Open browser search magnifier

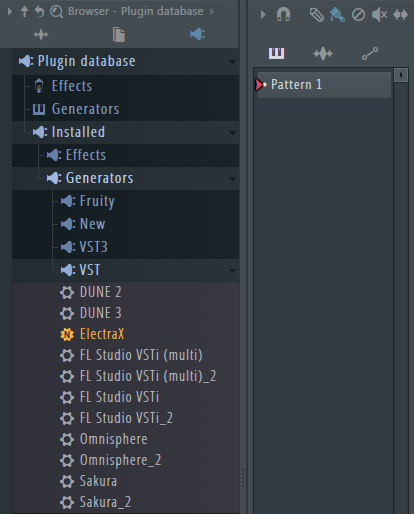[x=56, y=12]
